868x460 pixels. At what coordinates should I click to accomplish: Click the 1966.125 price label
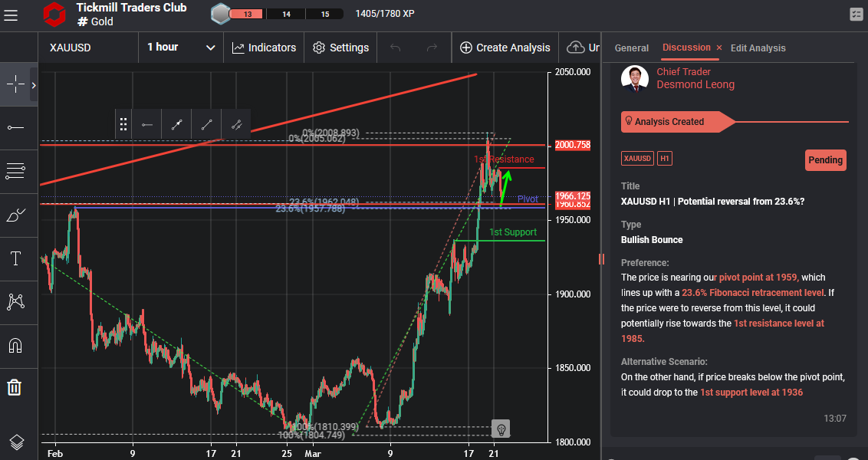(x=572, y=196)
